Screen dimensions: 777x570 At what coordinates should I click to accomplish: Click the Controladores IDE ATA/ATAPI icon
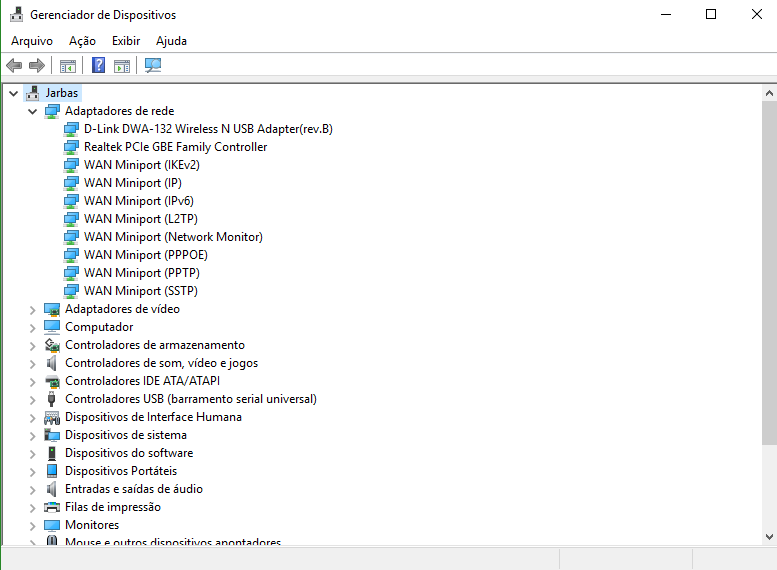point(52,381)
